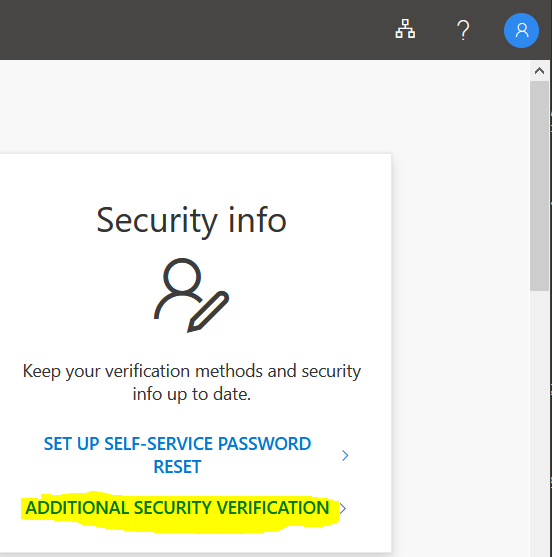
Task: Click chevron next to Additional Security Verification
Action: tap(343, 508)
